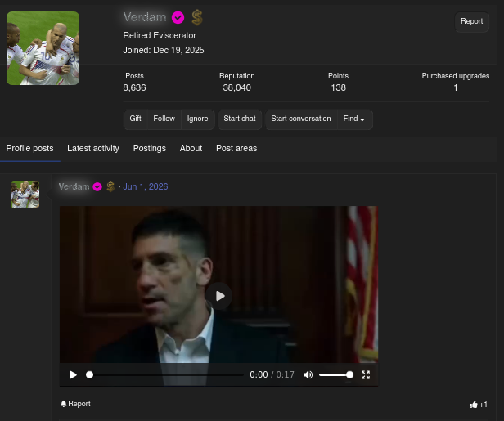The height and width of the screenshot is (421, 504).
Task: Open the large profile avatar image
Action: coord(43,48)
